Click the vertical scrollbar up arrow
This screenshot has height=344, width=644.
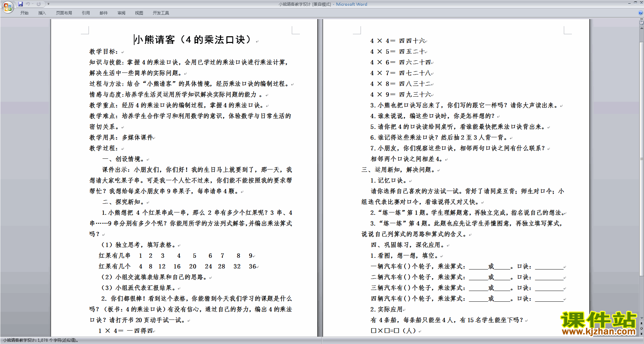642,28
